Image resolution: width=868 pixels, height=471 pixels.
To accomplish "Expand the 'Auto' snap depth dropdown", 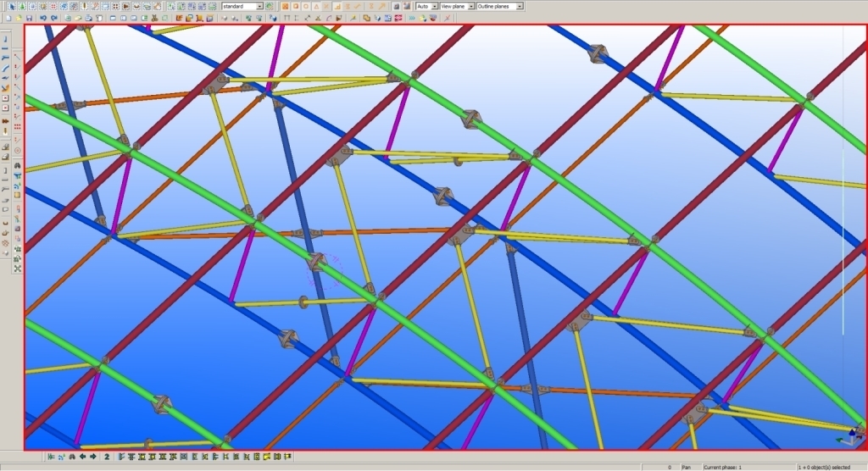I will [x=435, y=6].
